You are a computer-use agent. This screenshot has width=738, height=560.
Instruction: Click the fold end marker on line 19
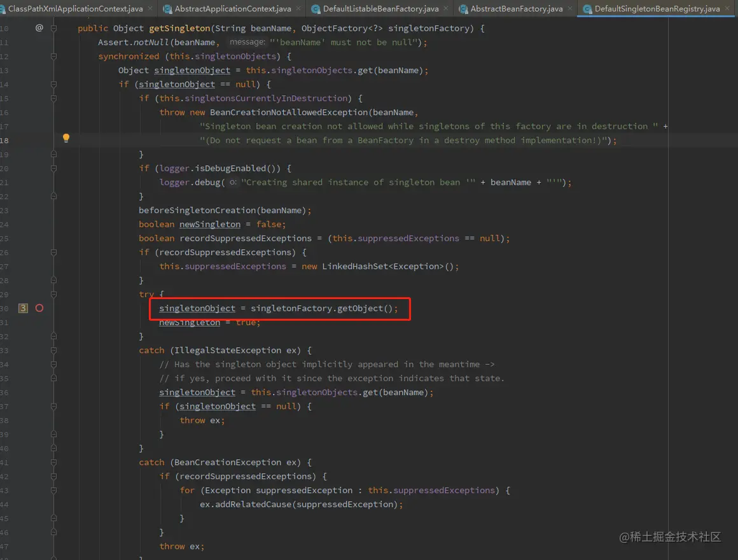click(53, 155)
